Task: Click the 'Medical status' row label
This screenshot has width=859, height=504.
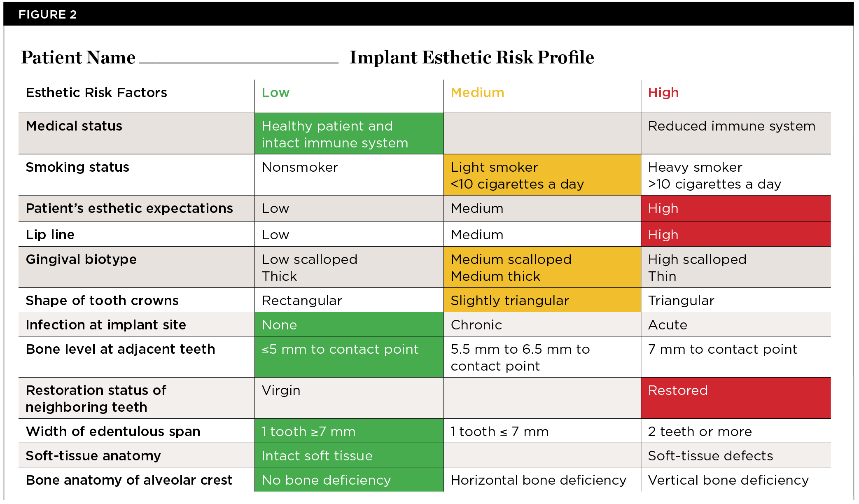Action: click(x=74, y=126)
